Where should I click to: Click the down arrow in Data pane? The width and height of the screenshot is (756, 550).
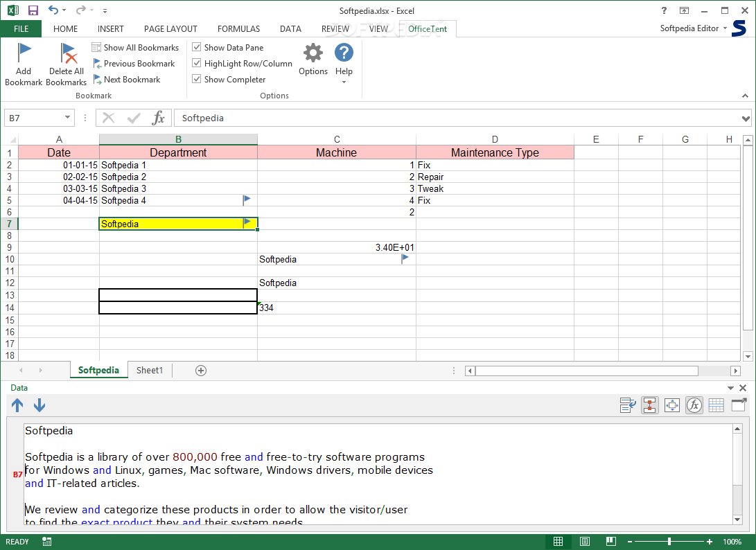coord(39,405)
